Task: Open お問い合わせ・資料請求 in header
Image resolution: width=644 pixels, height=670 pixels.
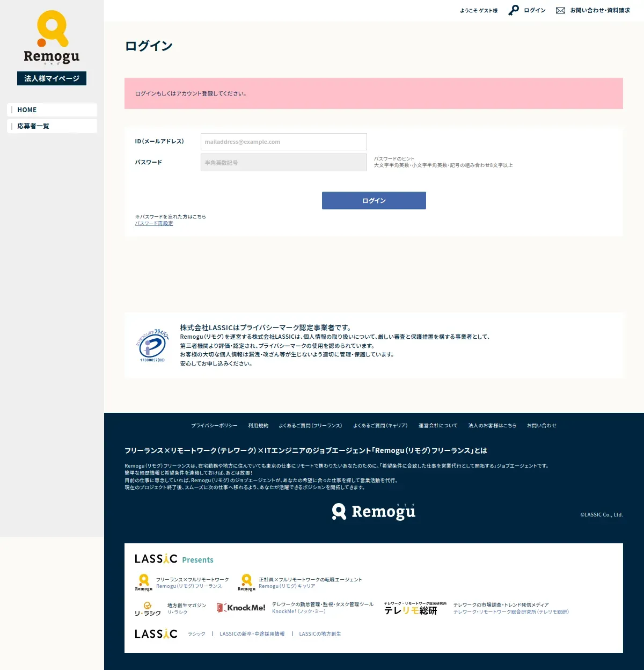Action: coord(600,10)
